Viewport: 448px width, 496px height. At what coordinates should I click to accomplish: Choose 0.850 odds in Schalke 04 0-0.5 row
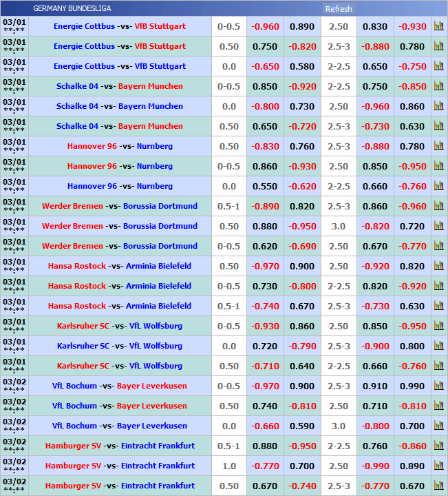coord(265,86)
